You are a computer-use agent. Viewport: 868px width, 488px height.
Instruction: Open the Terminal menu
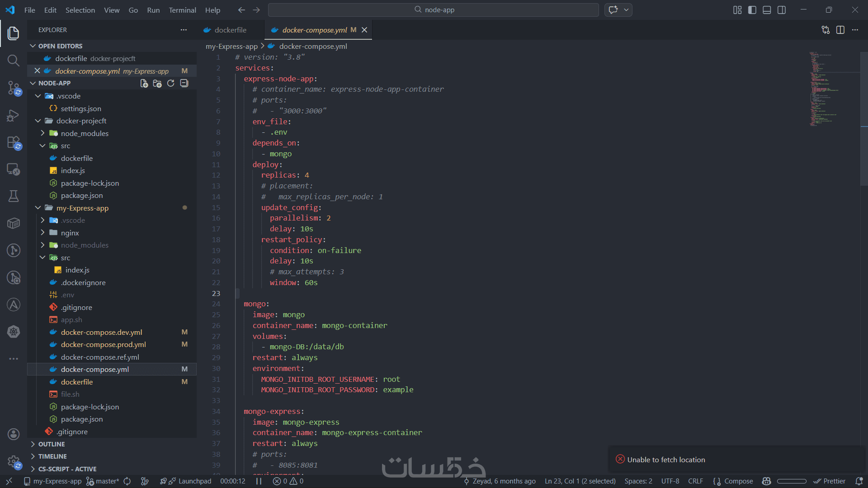point(182,10)
